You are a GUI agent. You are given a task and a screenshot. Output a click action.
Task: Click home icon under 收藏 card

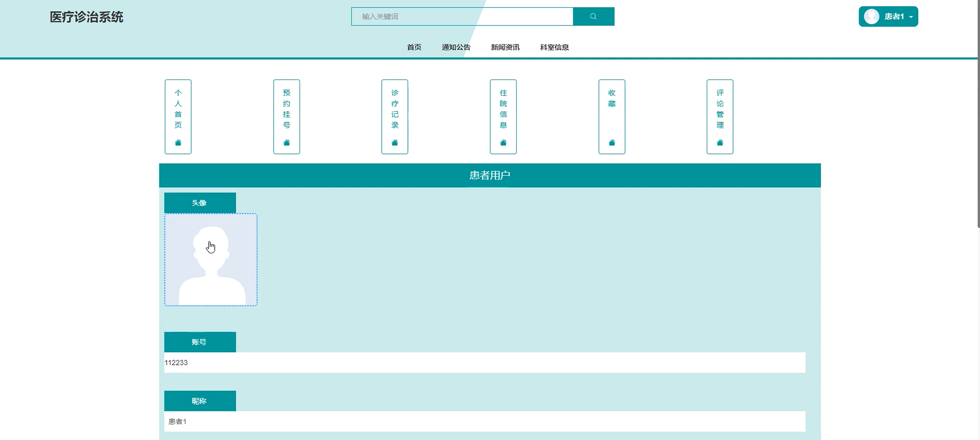[611, 143]
